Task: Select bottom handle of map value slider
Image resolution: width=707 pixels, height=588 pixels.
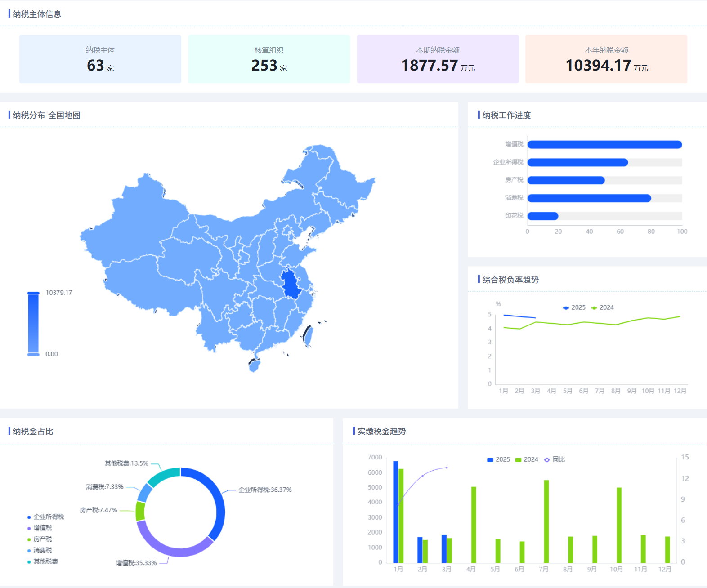Action: 33,354
